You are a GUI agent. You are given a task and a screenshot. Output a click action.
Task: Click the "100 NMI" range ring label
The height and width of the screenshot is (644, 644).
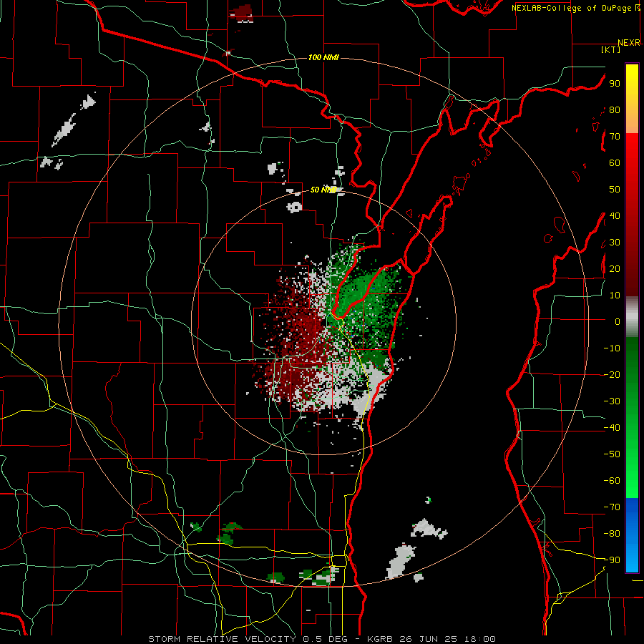click(x=323, y=57)
